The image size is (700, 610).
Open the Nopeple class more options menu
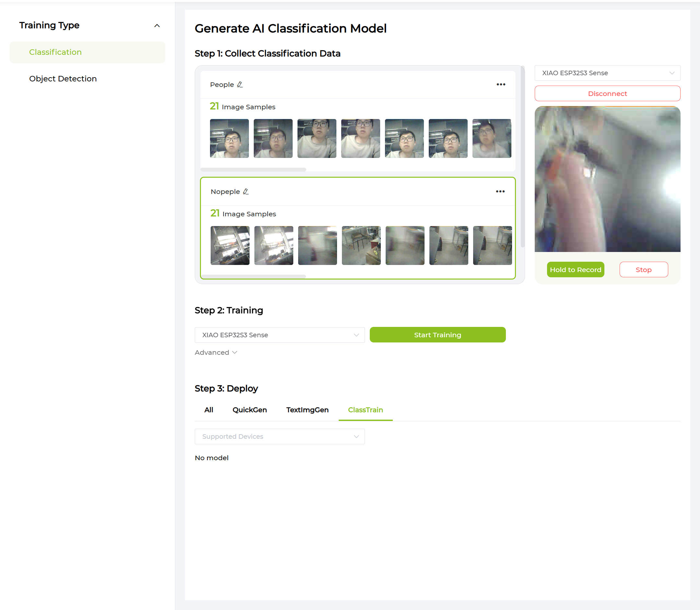[500, 191]
